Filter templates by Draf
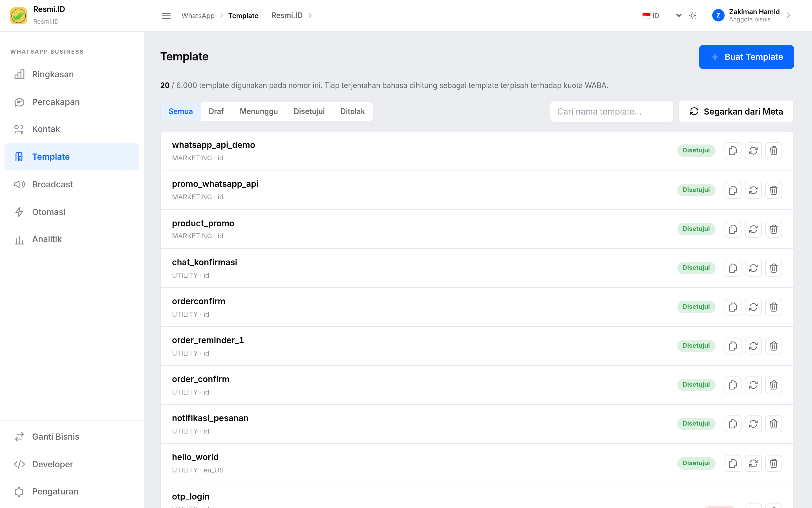 tap(216, 111)
